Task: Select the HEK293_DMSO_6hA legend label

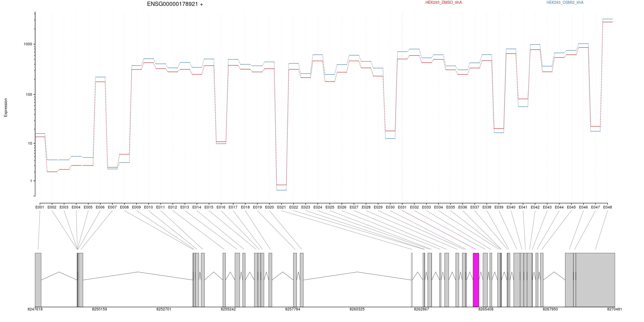Action: click(444, 2)
